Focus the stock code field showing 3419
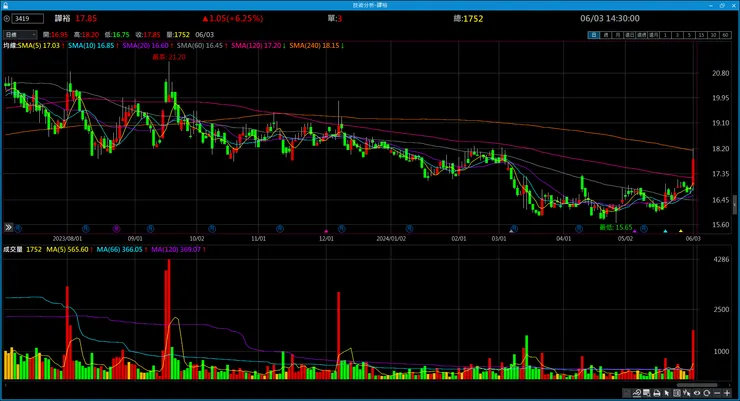The image size is (740, 401). tap(27, 18)
